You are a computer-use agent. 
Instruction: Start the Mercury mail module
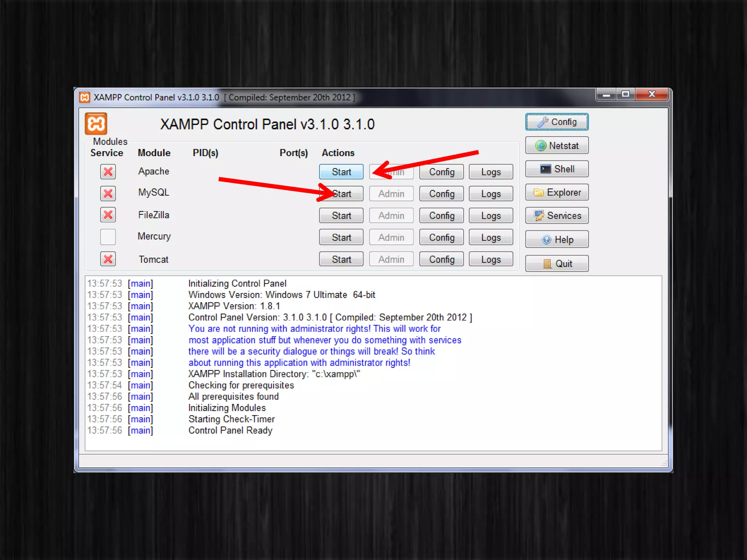click(x=341, y=237)
